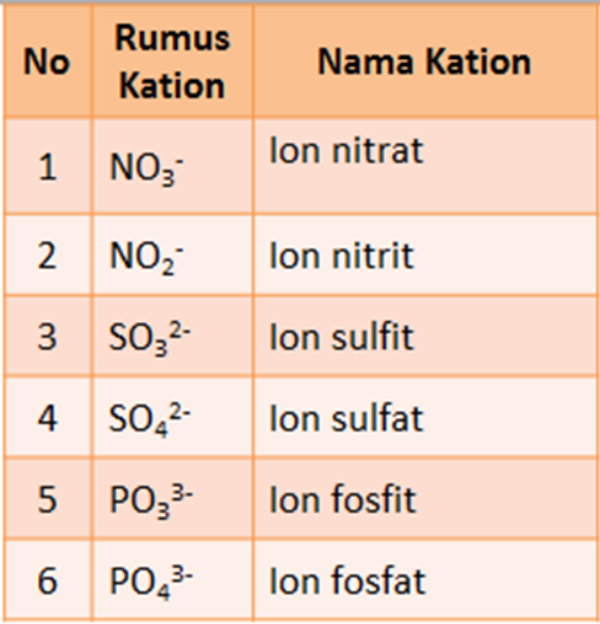Image resolution: width=600 pixels, height=624 pixels.
Task: Click row number 2 cell
Action: [47, 255]
